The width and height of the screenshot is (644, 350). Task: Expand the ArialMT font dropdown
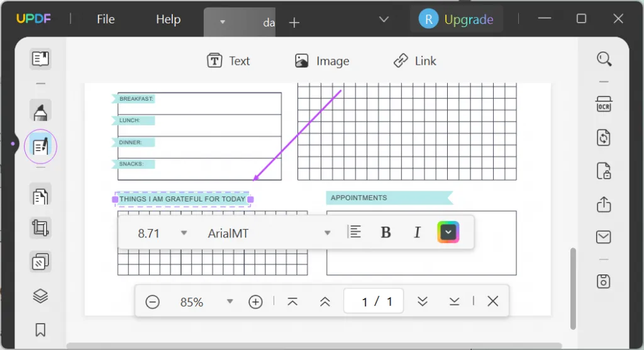point(327,233)
